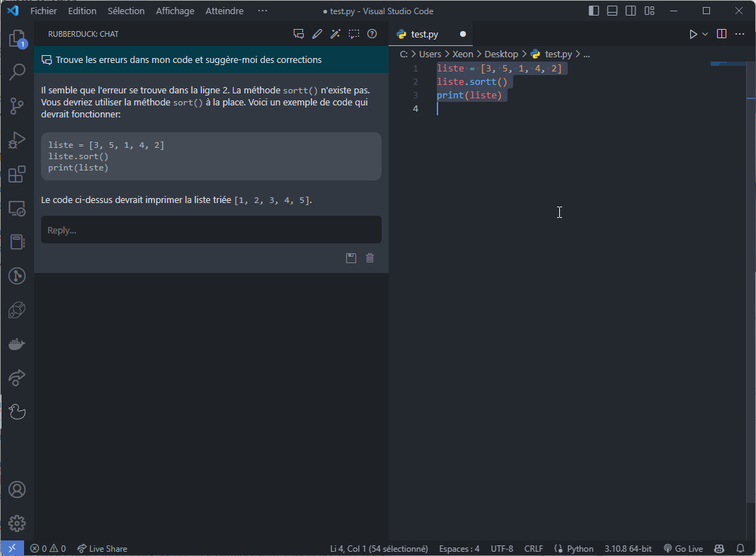Expand Xeon breadcrumb segment

[x=462, y=54]
